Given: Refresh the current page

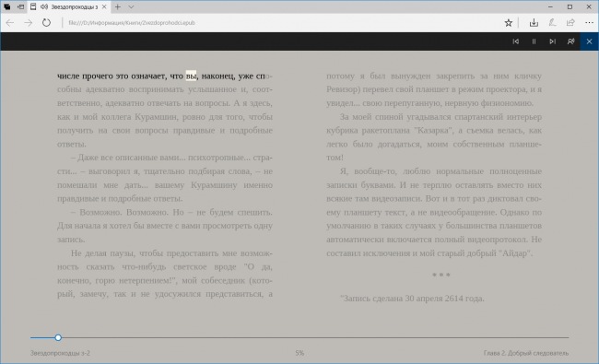Looking at the screenshot, I should 46,23.
